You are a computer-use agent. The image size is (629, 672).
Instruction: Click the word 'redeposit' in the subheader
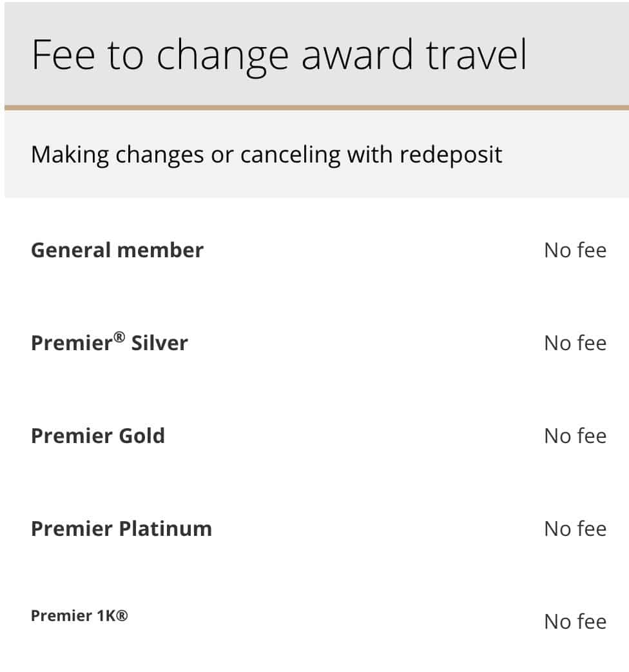coord(450,155)
